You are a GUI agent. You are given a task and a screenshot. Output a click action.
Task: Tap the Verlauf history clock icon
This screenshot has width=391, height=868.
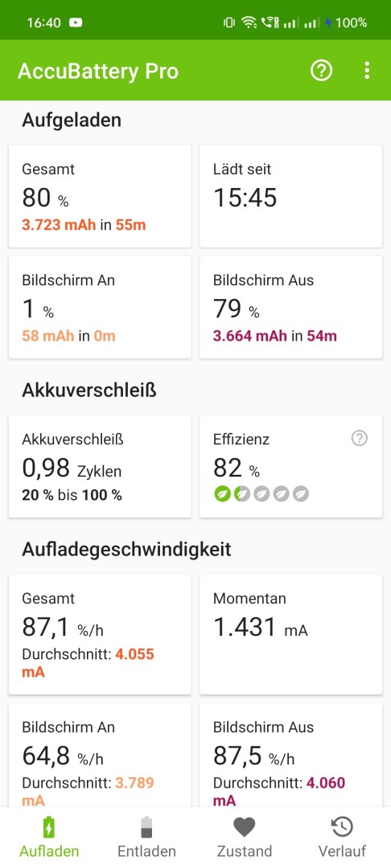pos(342,827)
